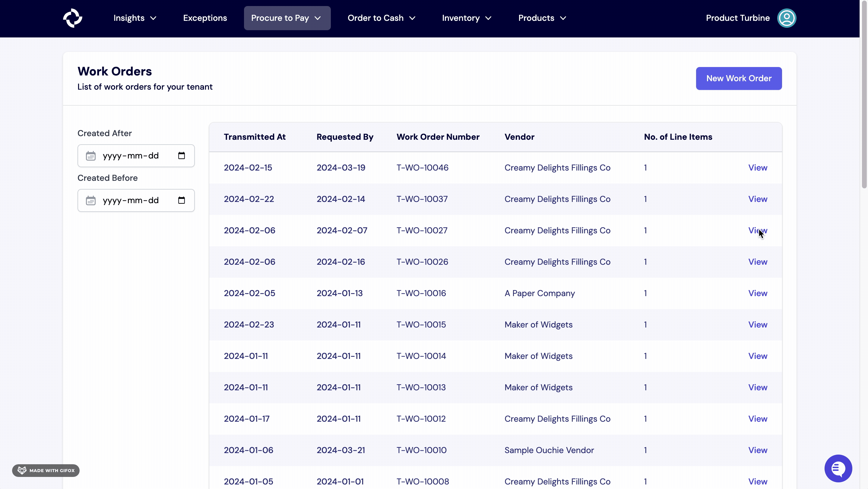Go to the Exceptions page
The height and width of the screenshot is (489, 868).
pos(205,18)
